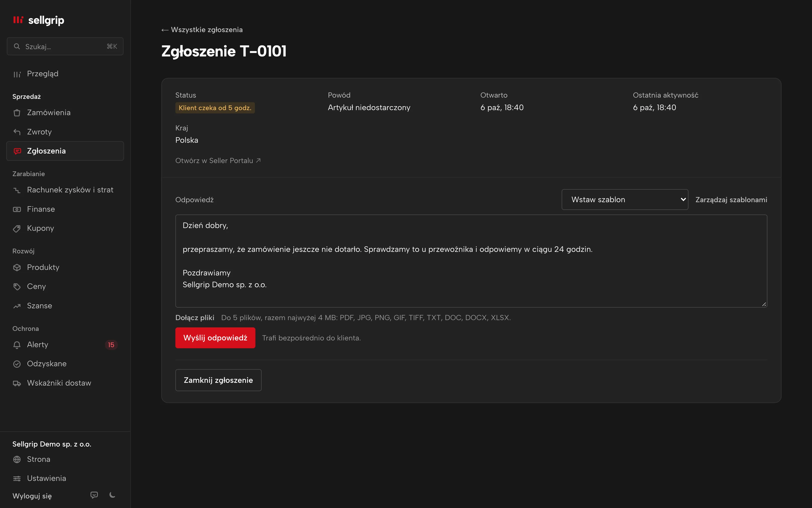Click the Odzyskane checkmark circle icon
Screen dimensions: 812x508
(17, 364)
